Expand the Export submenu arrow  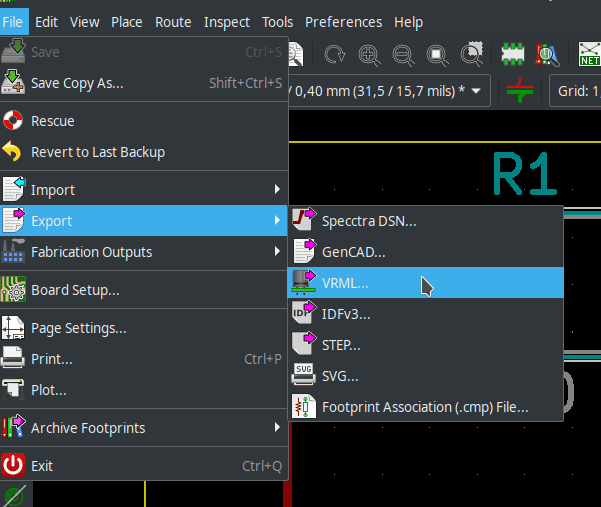(277, 220)
